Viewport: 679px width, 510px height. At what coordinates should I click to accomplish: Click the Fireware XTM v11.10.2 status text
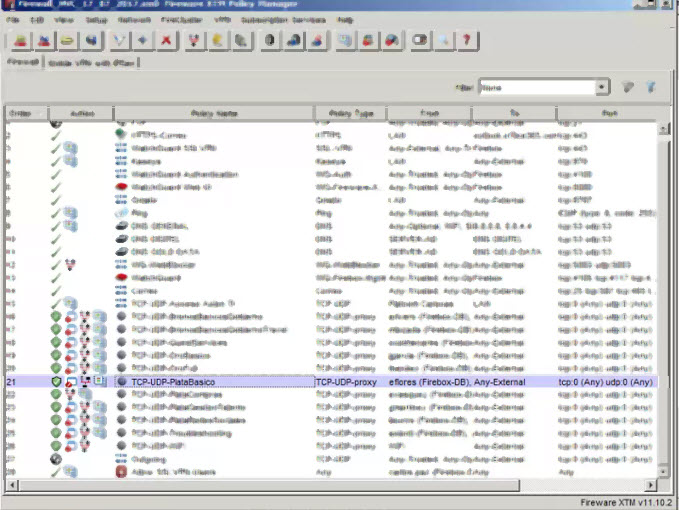(626, 503)
